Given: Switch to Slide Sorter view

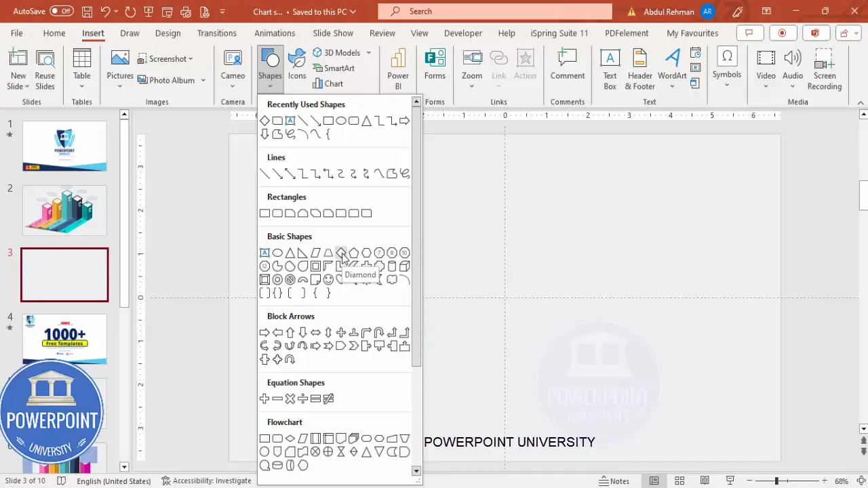Looking at the screenshot, I should (679, 481).
